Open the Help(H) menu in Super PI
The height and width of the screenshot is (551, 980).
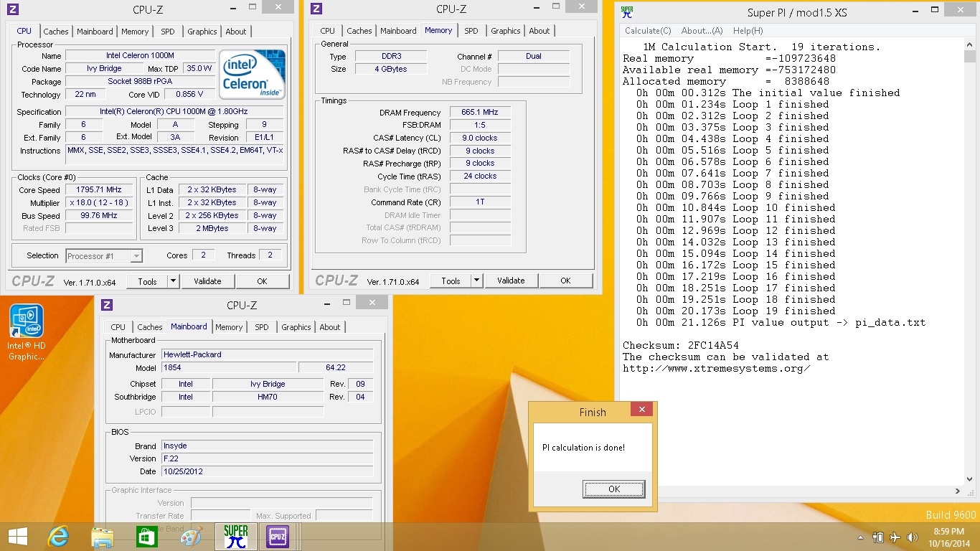(x=748, y=31)
